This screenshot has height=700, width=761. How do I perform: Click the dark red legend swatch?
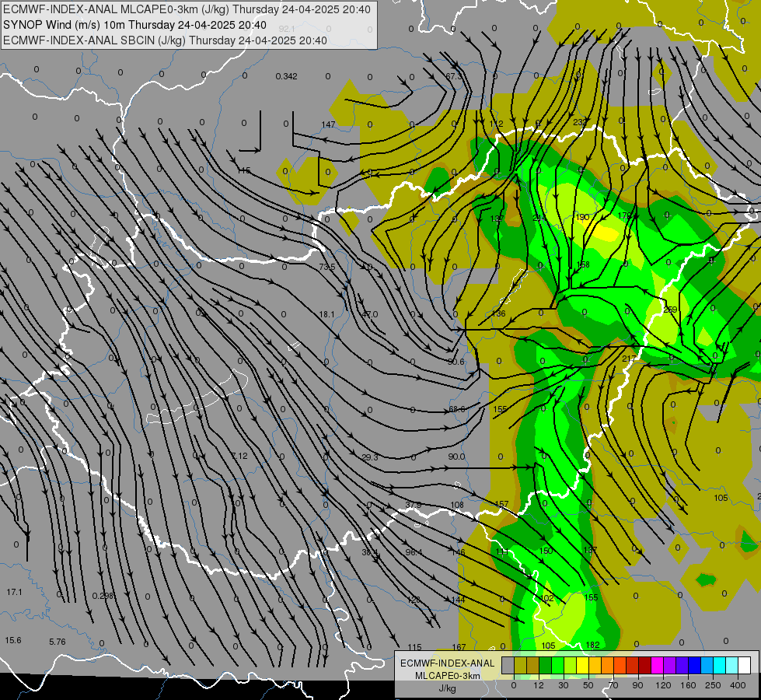point(644,666)
